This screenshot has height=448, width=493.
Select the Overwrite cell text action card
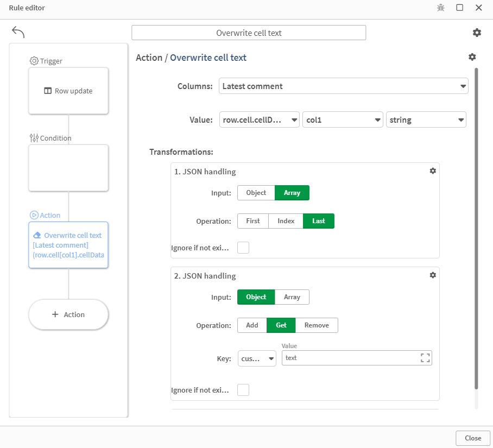pyautogui.click(x=68, y=245)
